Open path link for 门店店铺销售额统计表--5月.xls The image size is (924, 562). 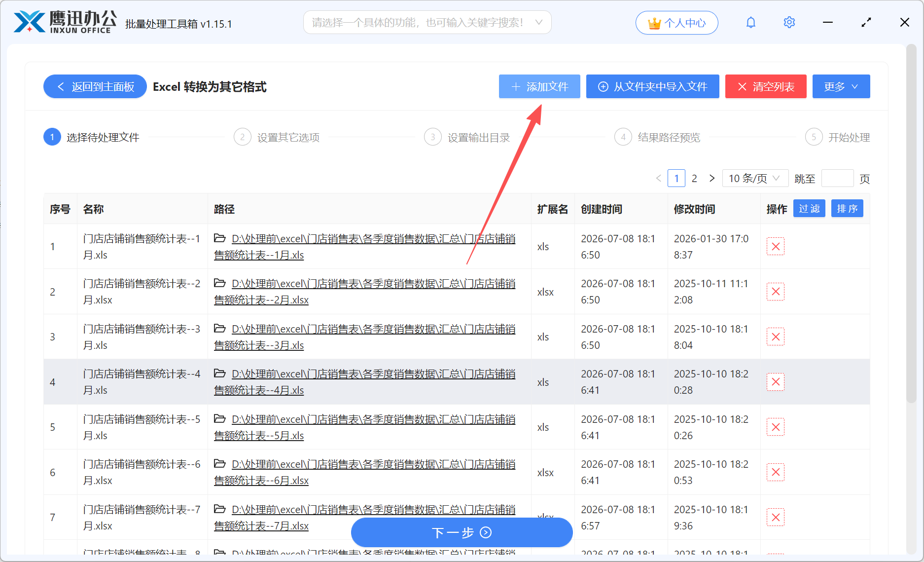tap(365, 427)
